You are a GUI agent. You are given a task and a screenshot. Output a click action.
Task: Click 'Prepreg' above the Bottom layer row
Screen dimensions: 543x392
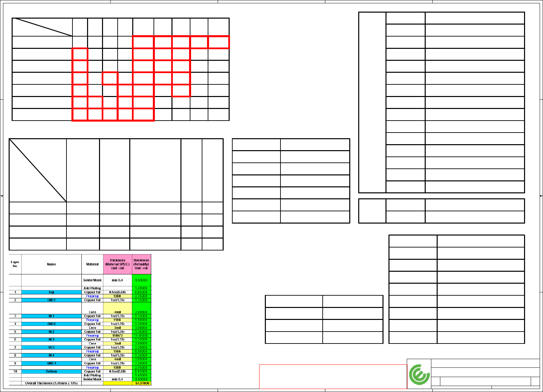coord(92,367)
